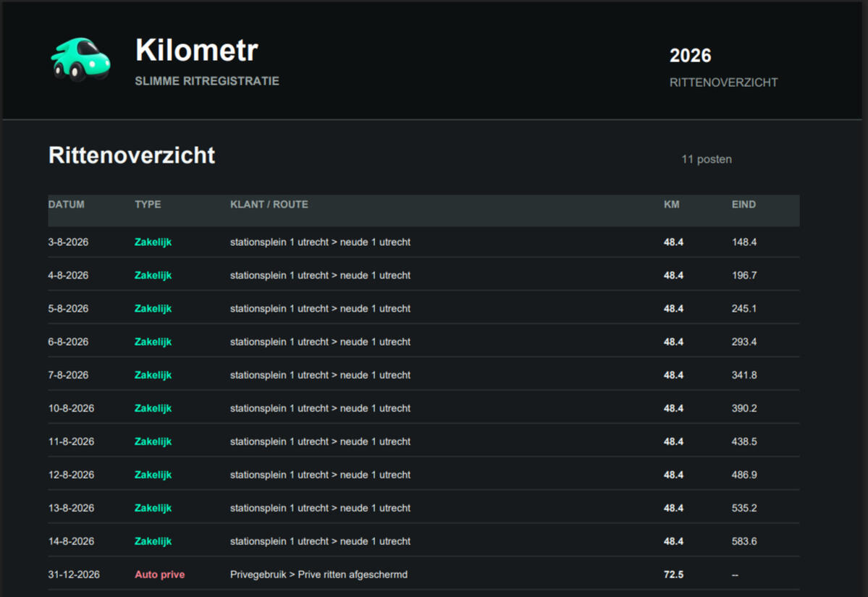Click the Rittenoverzicht section heading

(132, 155)
